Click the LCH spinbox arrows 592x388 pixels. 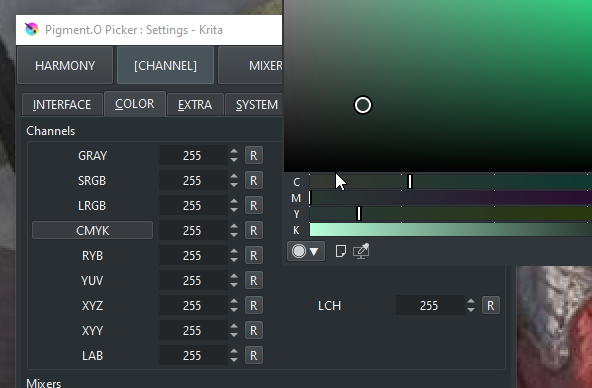[x=471, y=305]
